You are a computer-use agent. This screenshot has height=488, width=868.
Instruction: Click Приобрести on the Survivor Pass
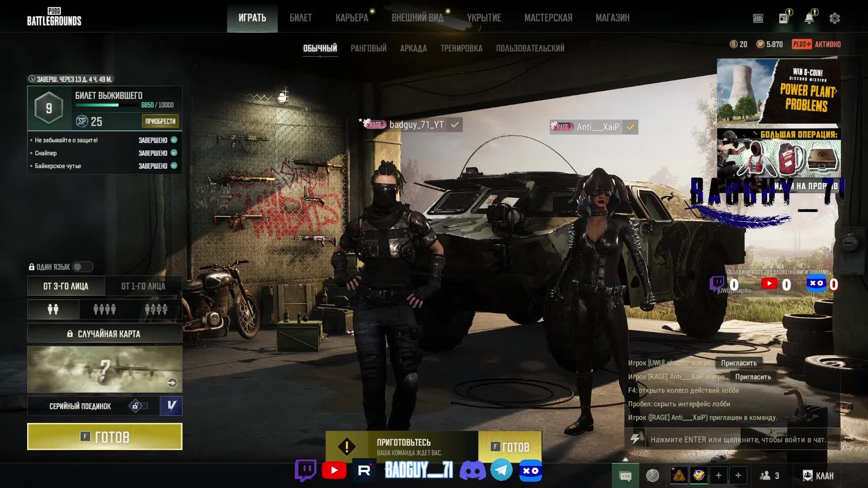(160, 121)
